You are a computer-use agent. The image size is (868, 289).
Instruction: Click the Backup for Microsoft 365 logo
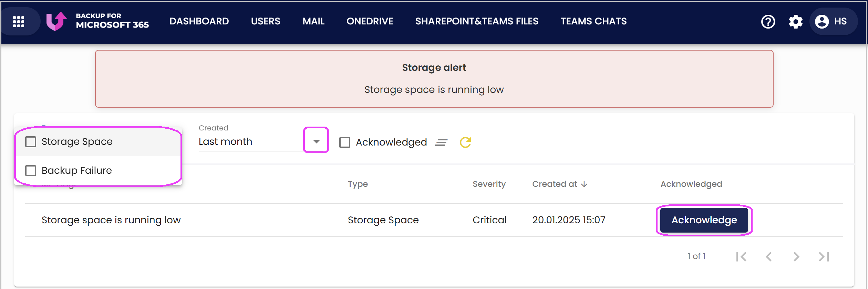click(97, 21)
